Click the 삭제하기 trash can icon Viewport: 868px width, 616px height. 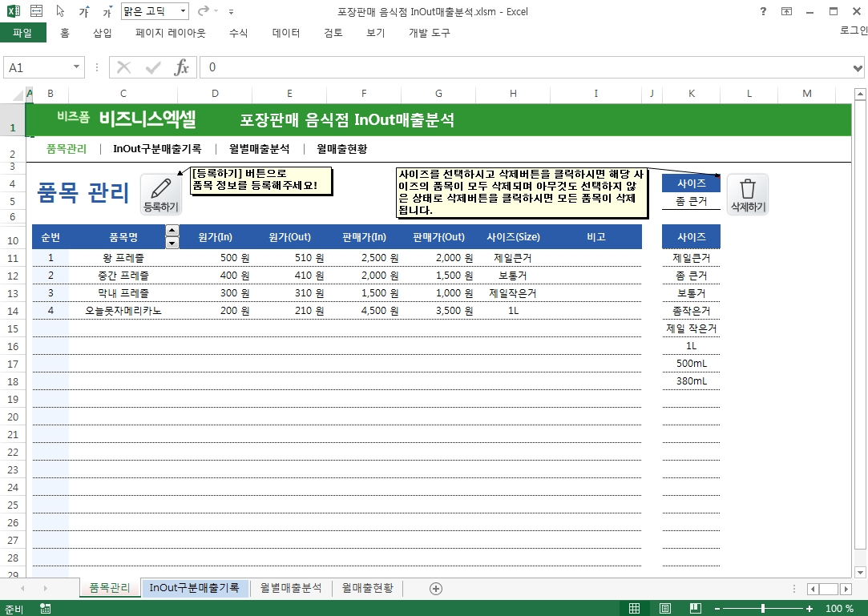(747, 194)
